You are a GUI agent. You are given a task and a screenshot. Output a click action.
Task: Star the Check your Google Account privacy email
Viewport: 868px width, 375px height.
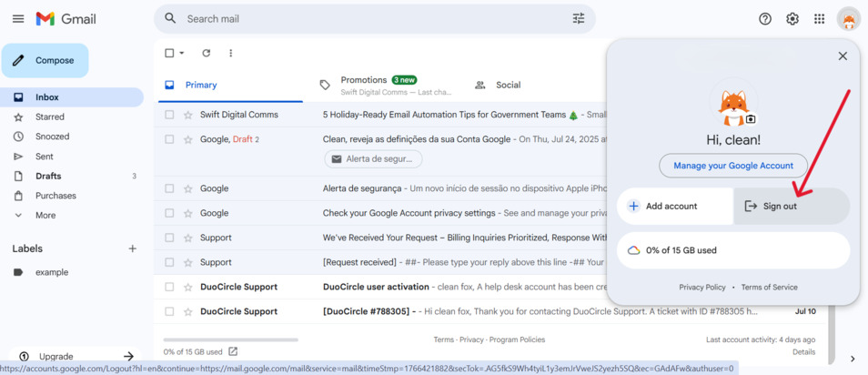pos(188,213)
